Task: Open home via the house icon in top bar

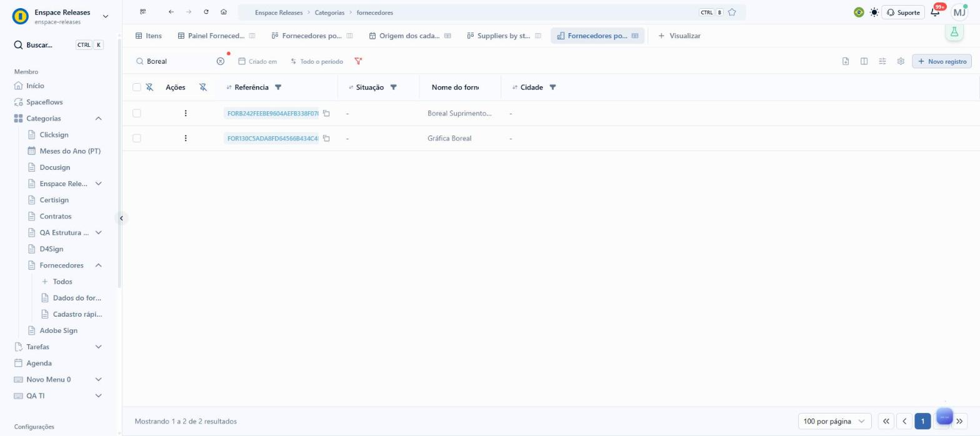Action: [x=224, y=12]
